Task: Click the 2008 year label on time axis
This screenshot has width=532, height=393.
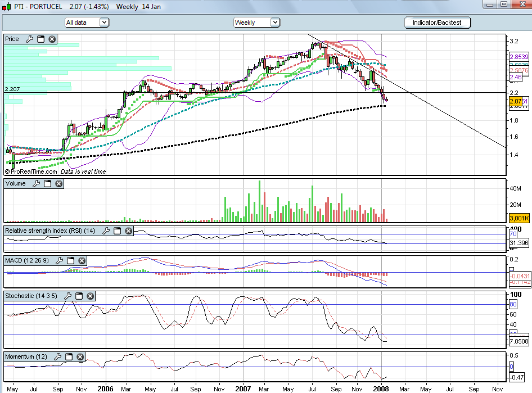Action: 381,389
